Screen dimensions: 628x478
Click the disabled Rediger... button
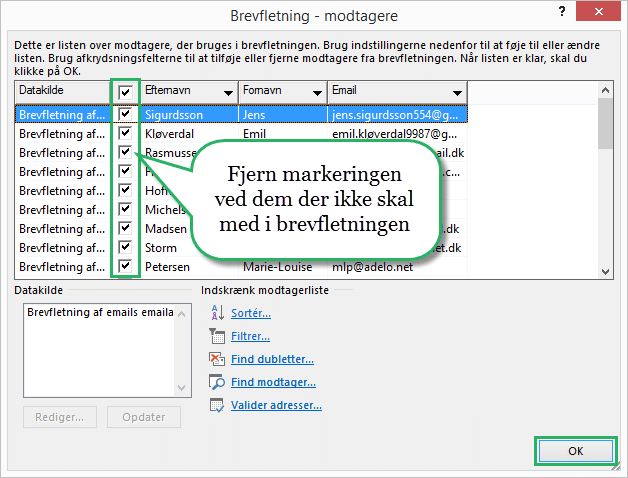point(60,417)
